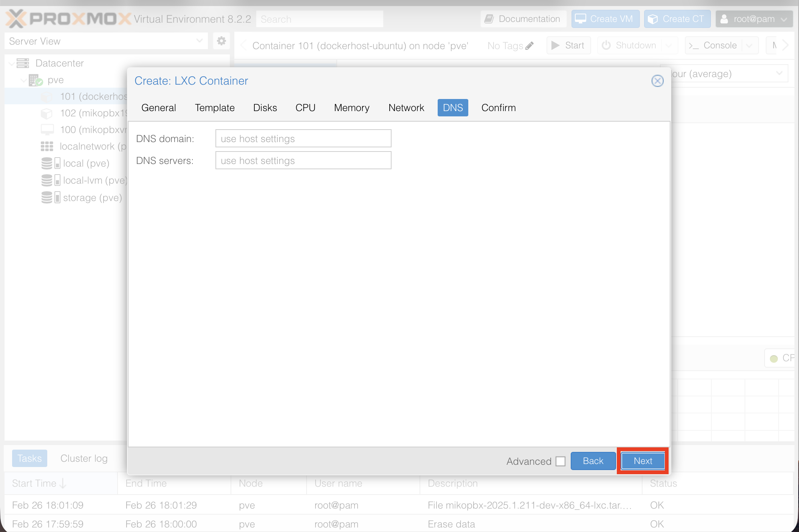799x532 pixels.
Task: Click the Datacenter server icon in tree
Action: tap(23, 63)
